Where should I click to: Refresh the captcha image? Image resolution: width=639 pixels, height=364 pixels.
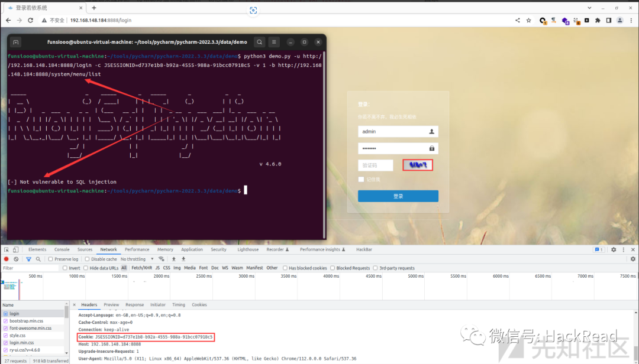click(418, 165)
